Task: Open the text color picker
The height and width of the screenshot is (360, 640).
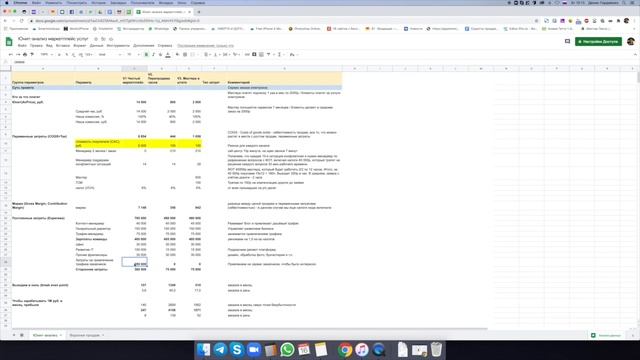Action: coord(168,54)
